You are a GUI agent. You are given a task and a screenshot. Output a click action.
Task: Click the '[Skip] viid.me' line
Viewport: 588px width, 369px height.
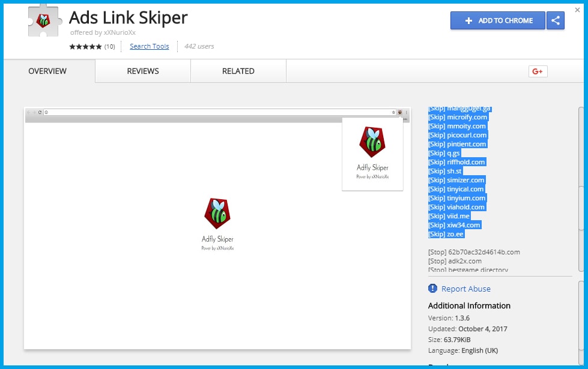[x=449, y=216]
